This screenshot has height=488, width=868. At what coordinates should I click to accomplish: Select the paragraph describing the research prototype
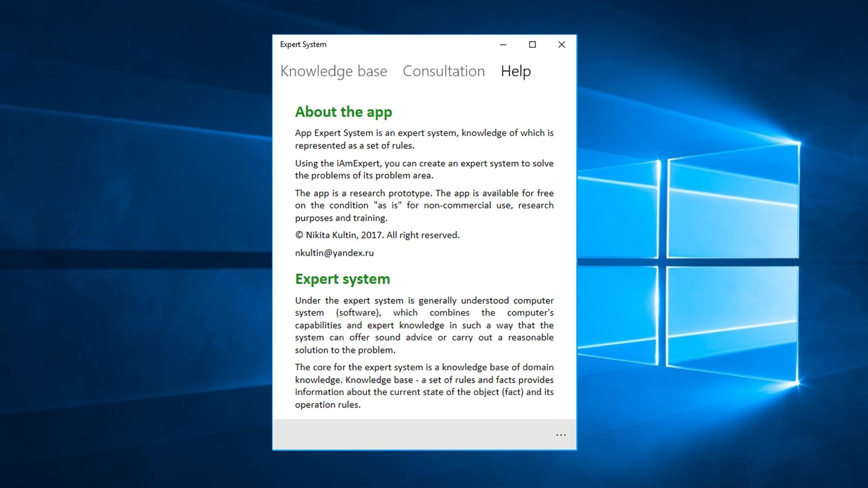pyautogui.click(x=424, y=205)
